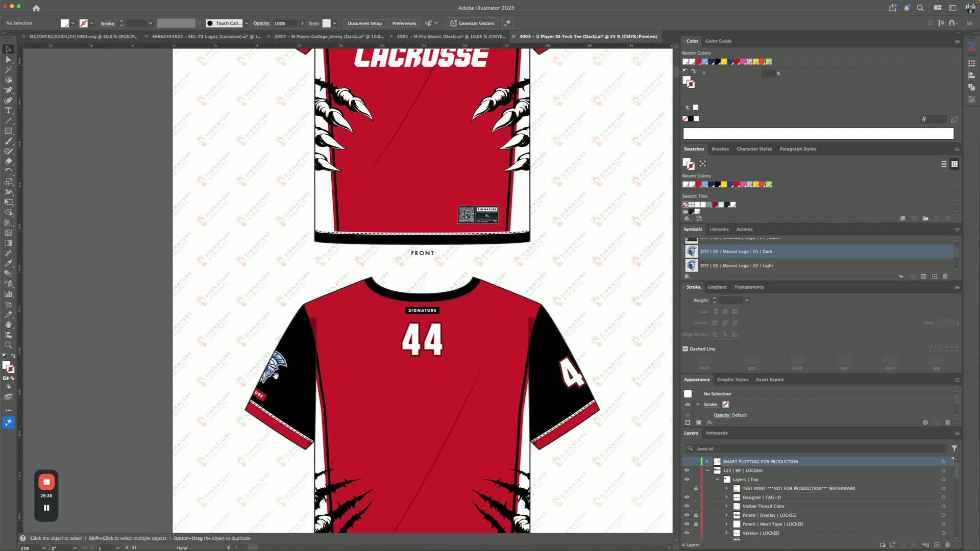Viewport: 980px width, 551px height.
Task: Select the Type tool
Action: click(8, 111)
